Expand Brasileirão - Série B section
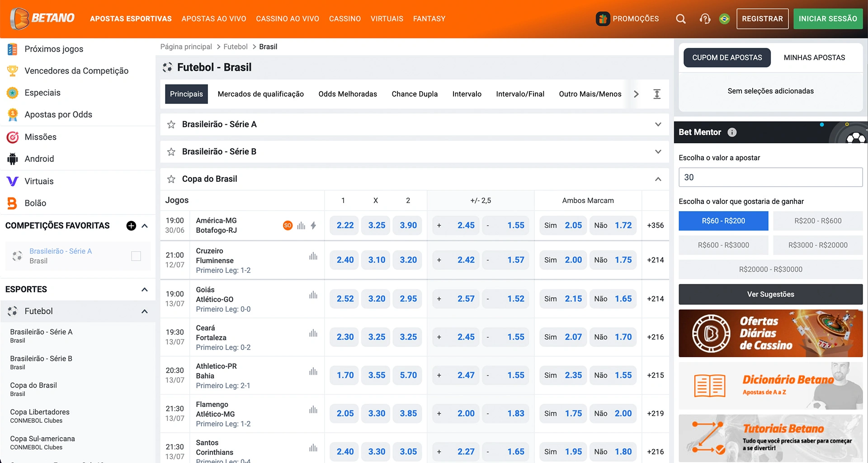Screen dimensions: 868x463 click(658, 152)
